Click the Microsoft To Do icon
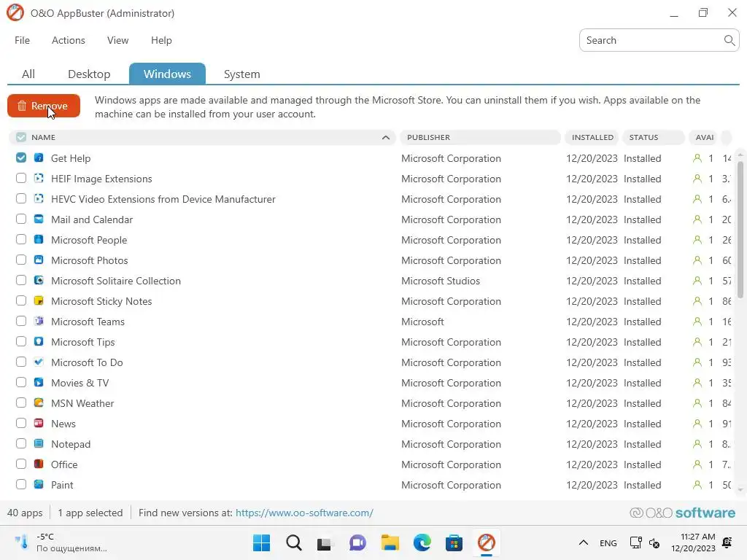 (x=39, y=362)
